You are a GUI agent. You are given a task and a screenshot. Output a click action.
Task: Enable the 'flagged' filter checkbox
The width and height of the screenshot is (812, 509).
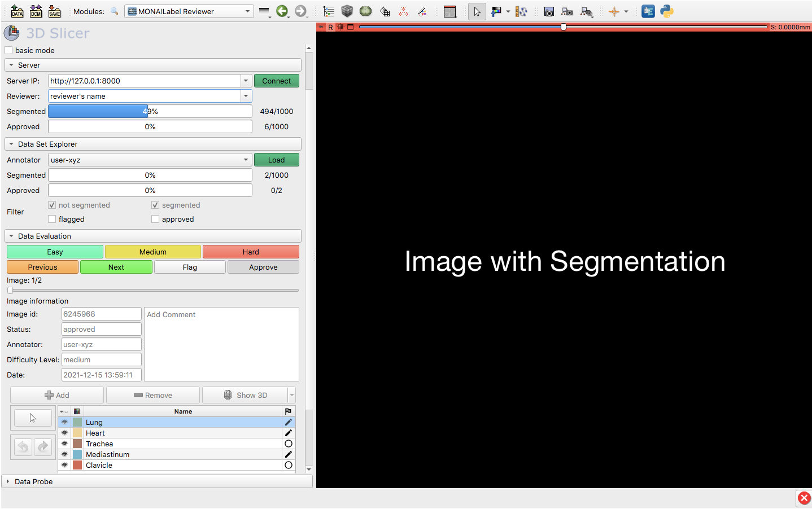click(x=51, y=219)
